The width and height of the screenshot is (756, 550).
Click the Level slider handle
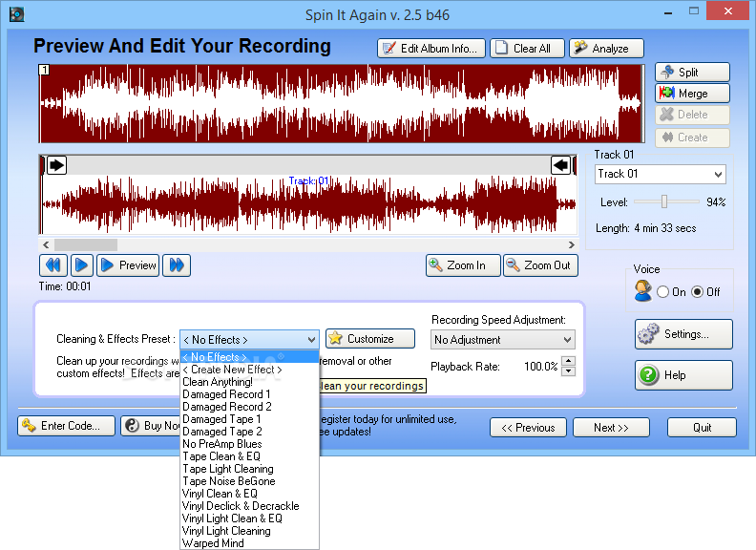click(664, 201)
